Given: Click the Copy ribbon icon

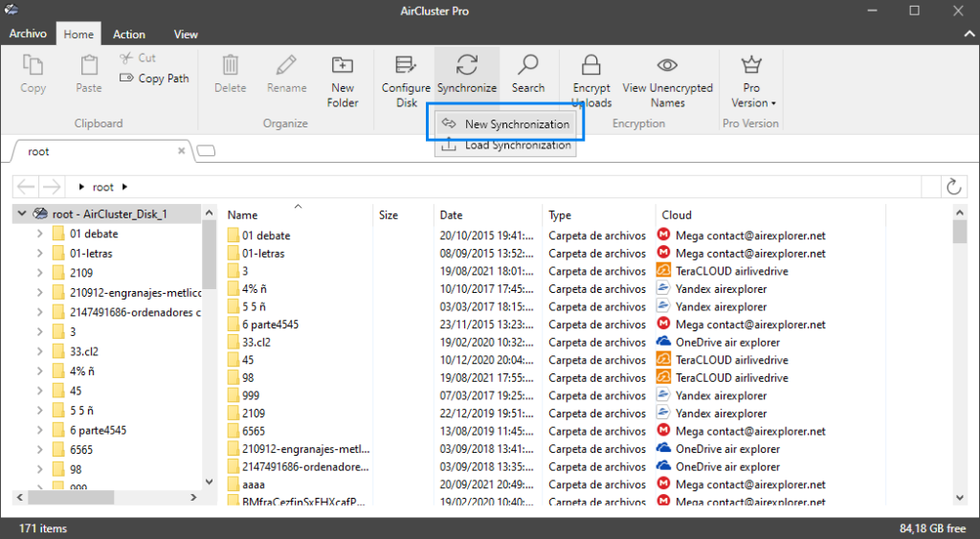Looking at the screenshot, I should click(33, 65).
